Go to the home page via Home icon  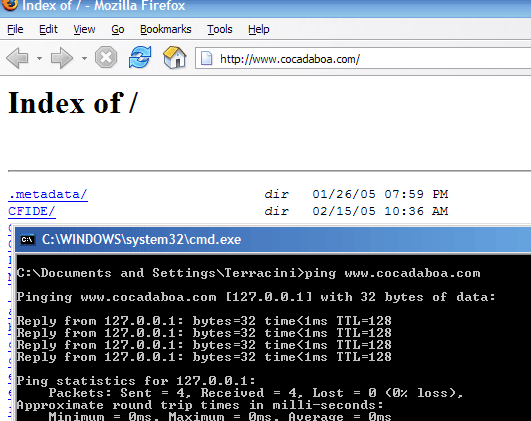tap(174, 57)
